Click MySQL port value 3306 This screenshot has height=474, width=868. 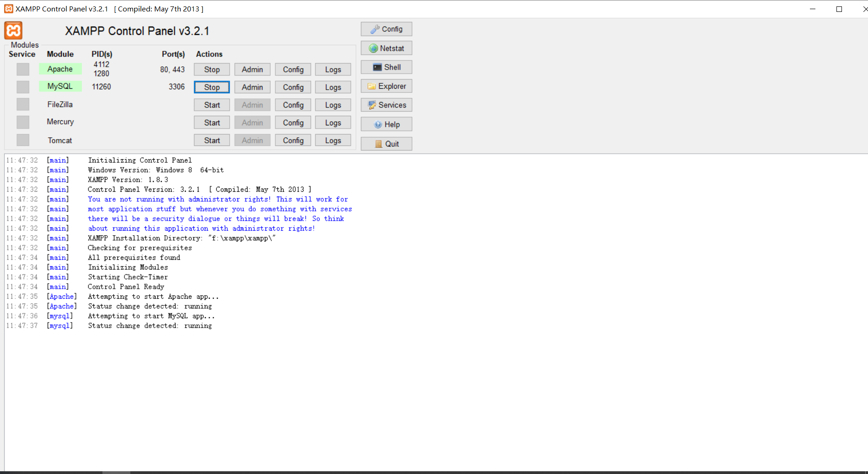(x=177, y=86)
